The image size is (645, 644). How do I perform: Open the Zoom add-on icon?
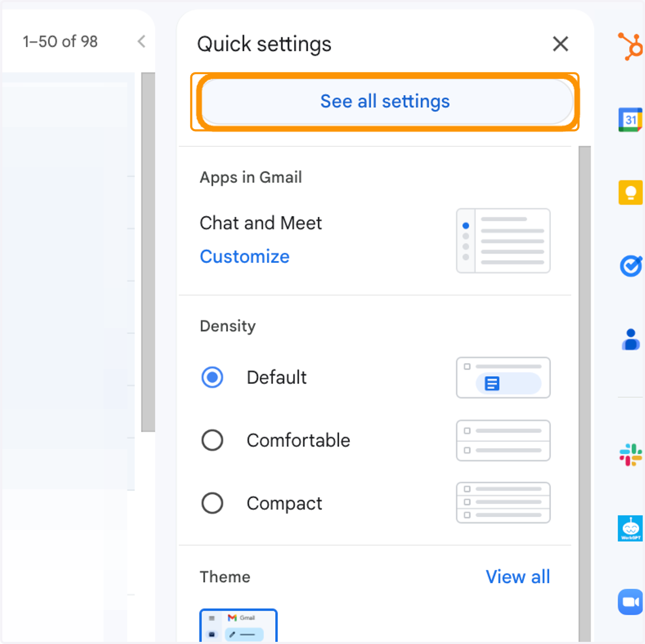click(630, 602)
